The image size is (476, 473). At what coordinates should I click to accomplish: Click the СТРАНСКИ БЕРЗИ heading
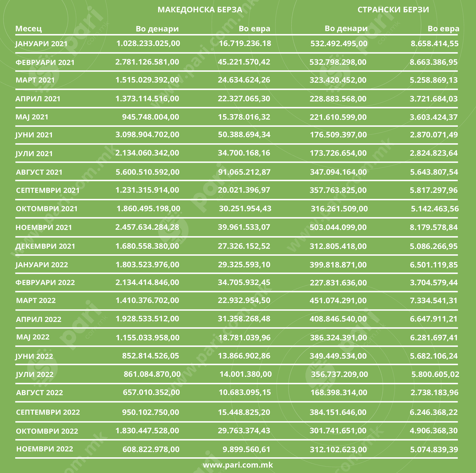[393, 10]
